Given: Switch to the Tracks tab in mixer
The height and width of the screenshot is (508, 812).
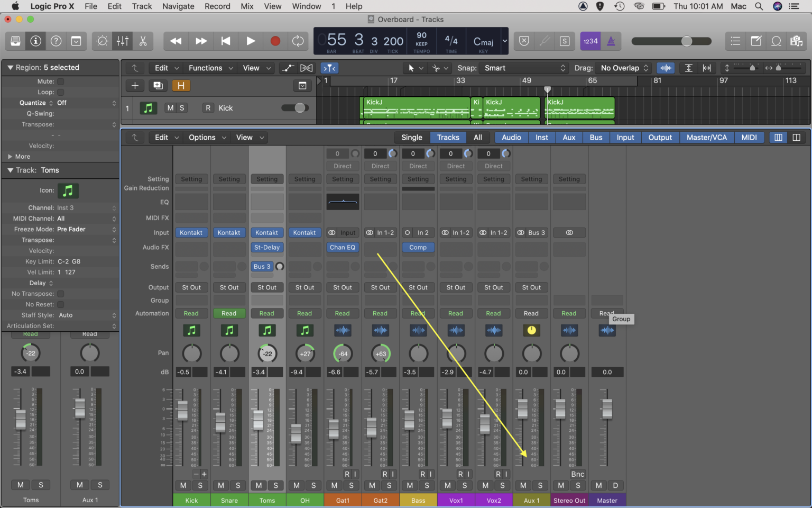Looking at the screenshot, I should tap(448, 137).
